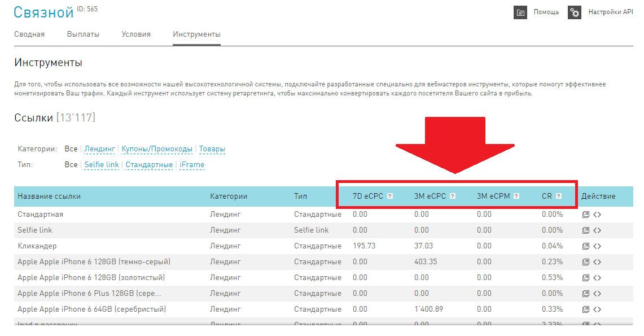Click the Название ссылки column header
This screenshot has height=336, width=644.
point(49,197)
